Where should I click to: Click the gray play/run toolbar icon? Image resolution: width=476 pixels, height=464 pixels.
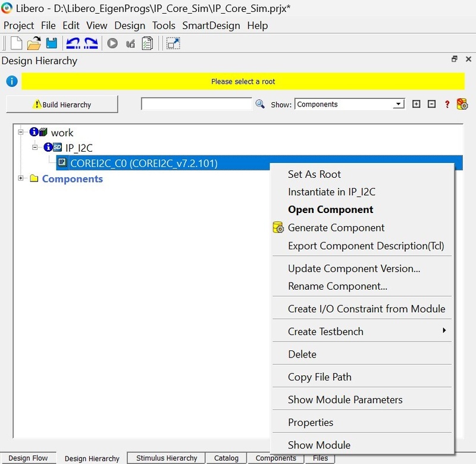[x=112, y=43]
